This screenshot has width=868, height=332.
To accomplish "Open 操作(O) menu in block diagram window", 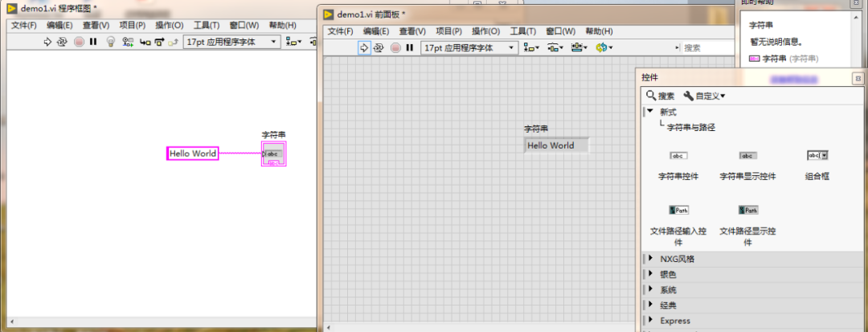I will click(x=169, y=26).
